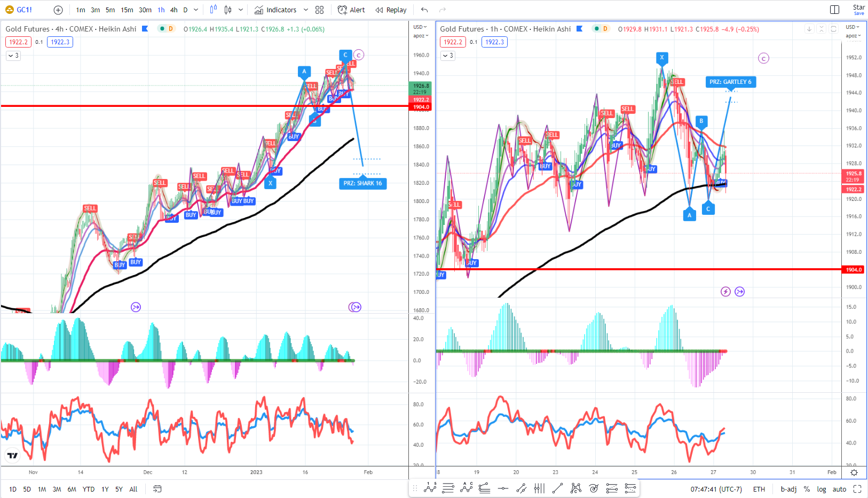Switch to the 1h timeframe
This screenshot has height=498, width=868.
point(161,10)
